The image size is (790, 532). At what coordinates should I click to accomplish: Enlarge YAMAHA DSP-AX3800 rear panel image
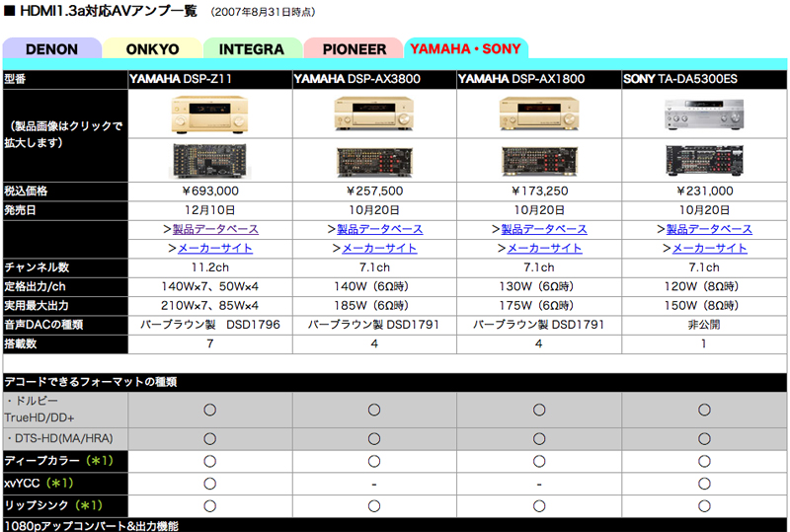point(374,161)
